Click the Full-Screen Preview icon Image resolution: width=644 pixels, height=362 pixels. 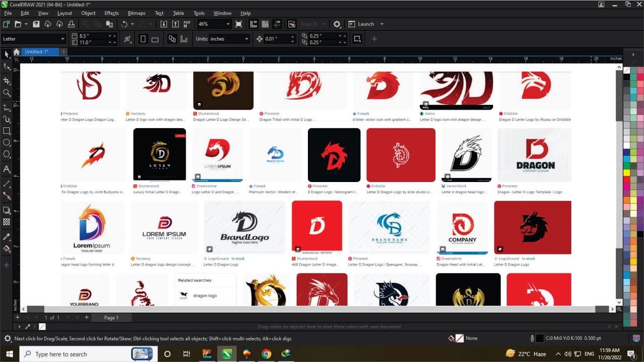[x=238, y=24]
